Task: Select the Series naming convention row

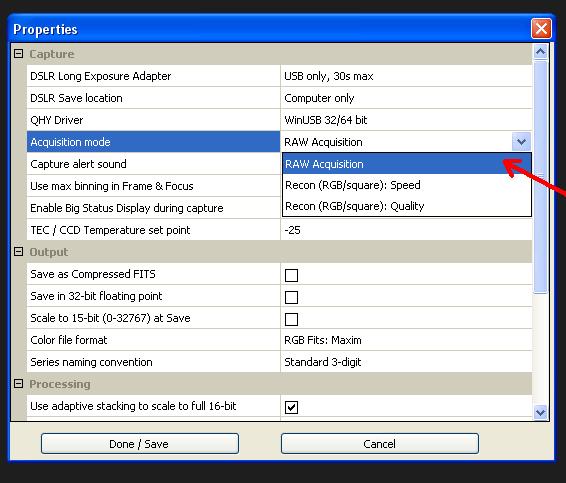Action: coord(279,362)
